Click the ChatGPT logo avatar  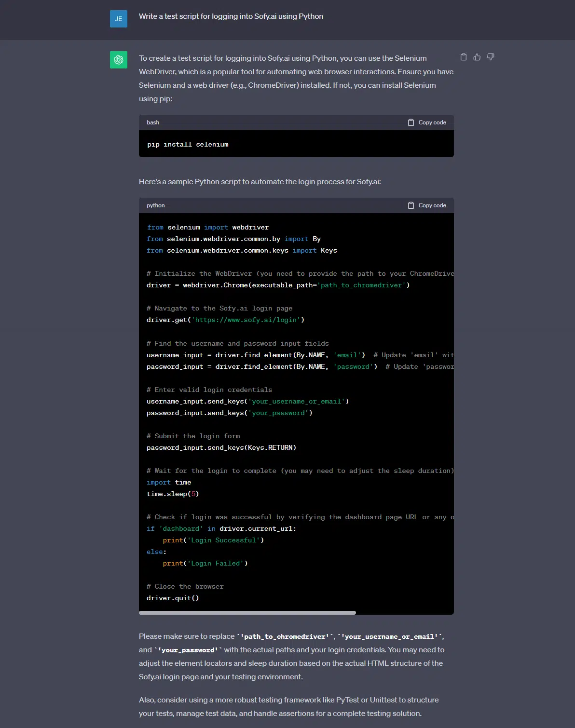click(x=119, y=60)
